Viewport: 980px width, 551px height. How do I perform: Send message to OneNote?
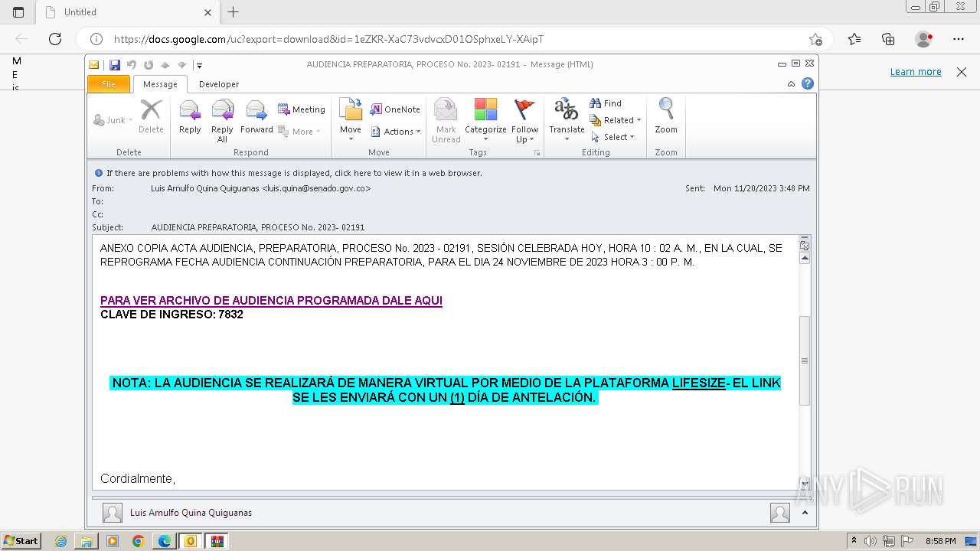coord(395,109)
